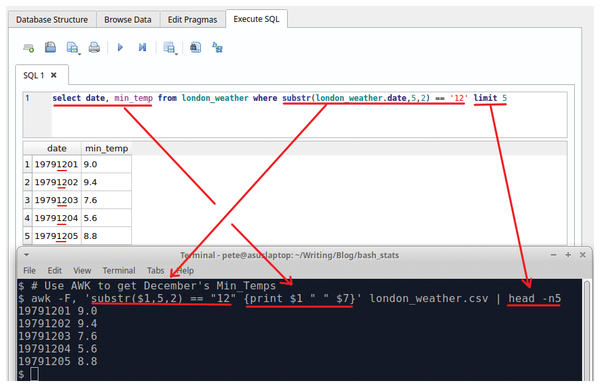The image size is (600, 387).
Task: Open the Edit Pragmas tab
Action: click(192, 20)
